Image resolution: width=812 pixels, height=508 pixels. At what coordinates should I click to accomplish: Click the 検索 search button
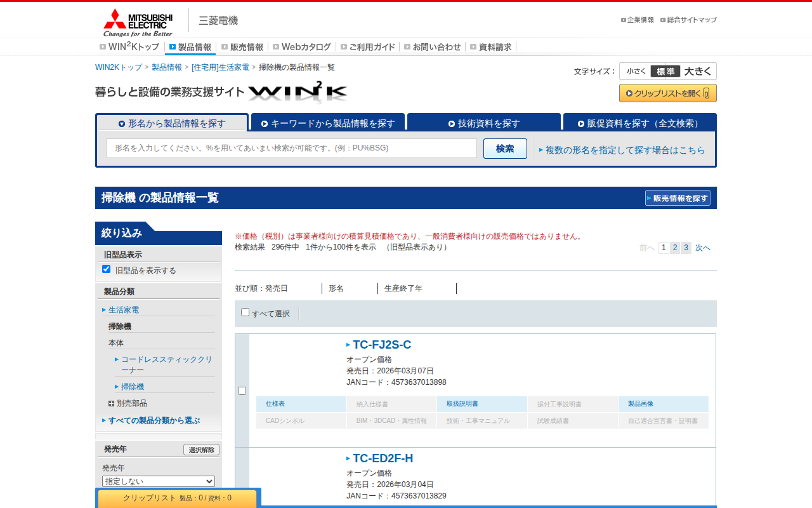505,148
